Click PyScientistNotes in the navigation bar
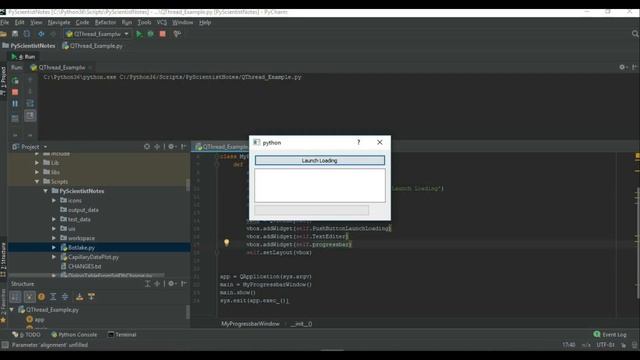This screenshot has height=360, width=640. (x=29, y=46)
